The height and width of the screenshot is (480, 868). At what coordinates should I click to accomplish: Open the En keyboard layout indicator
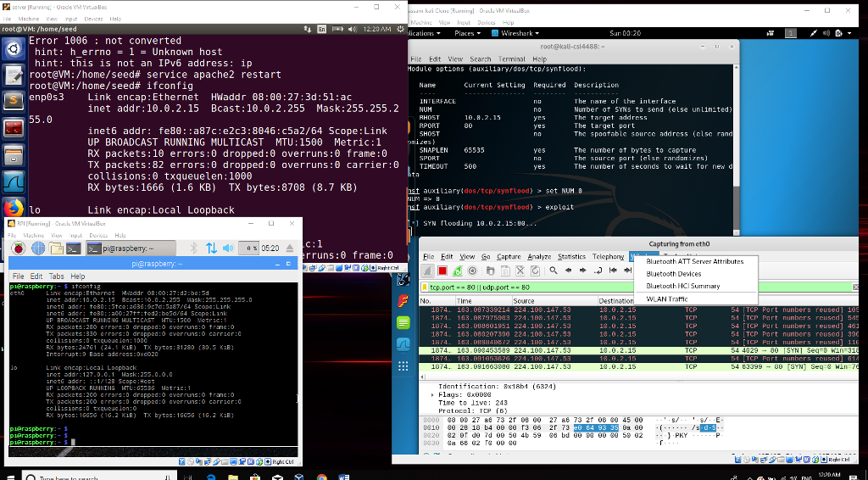tap(322, 29)
